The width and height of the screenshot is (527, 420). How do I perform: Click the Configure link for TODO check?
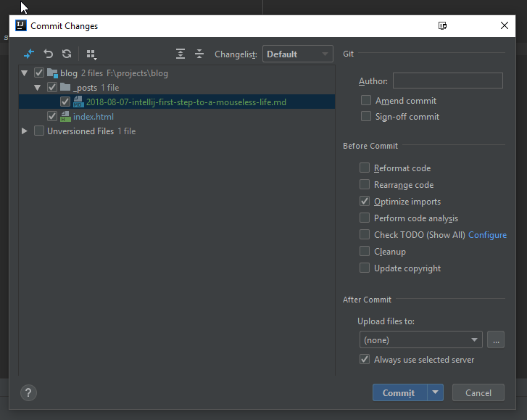[x=487, y=235]
